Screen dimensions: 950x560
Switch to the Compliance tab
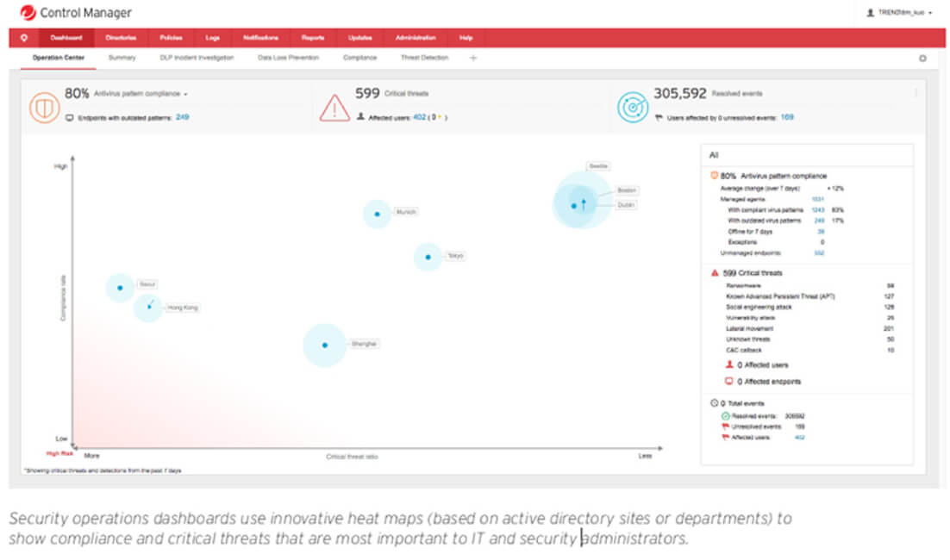coord(359,58)
